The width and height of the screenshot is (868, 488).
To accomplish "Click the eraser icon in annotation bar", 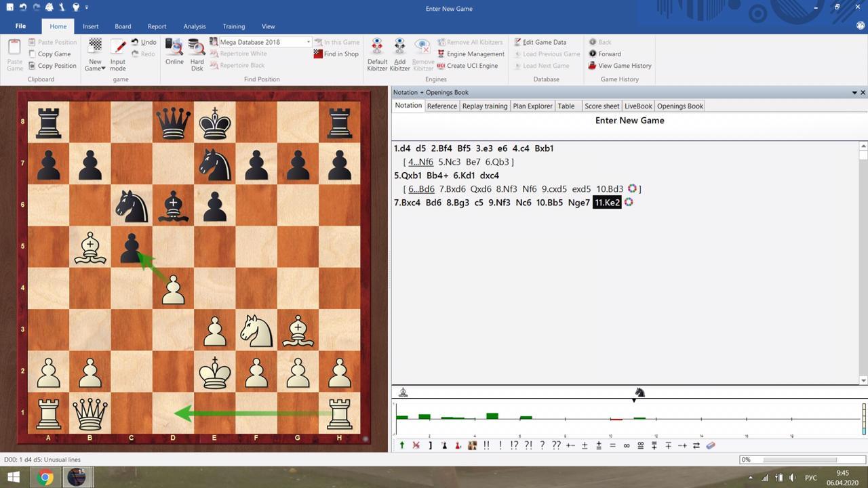I will 711,445.
